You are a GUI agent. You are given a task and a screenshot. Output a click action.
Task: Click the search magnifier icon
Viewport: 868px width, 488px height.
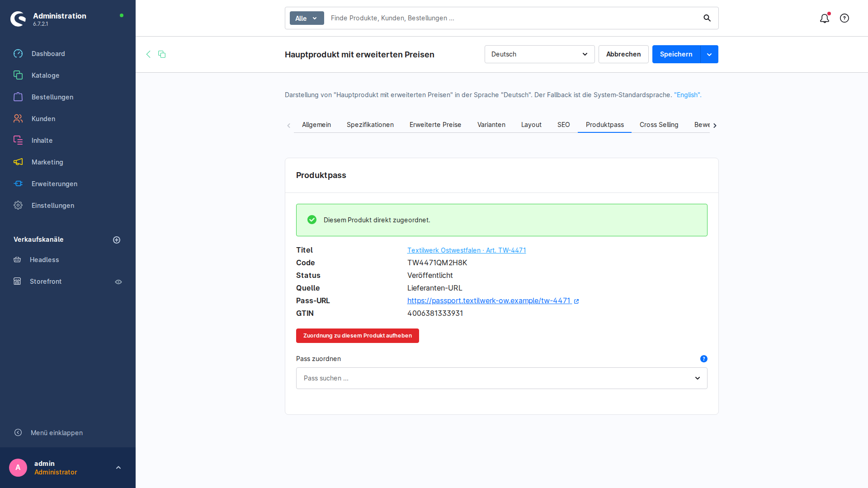click(707, 18)
